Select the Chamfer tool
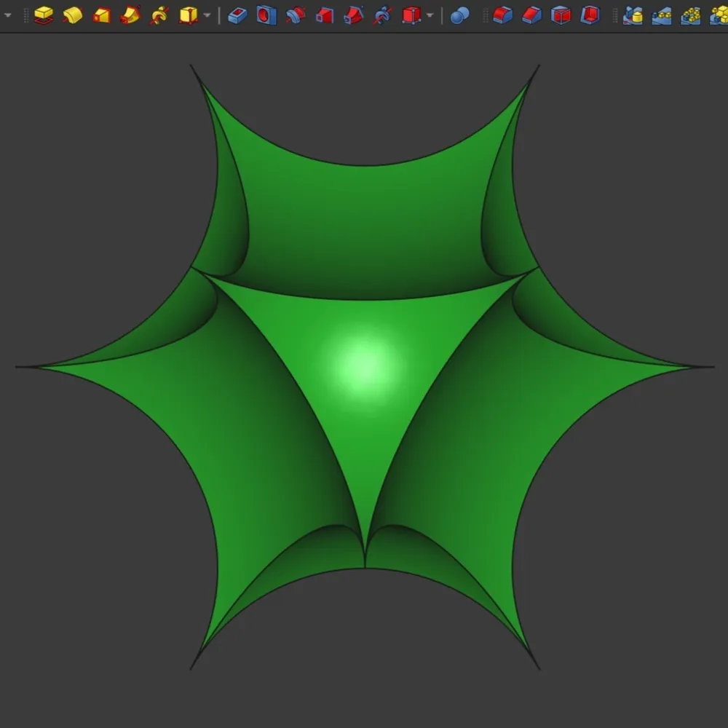Viewport: 728px width, 728px height. pos(532,15)
